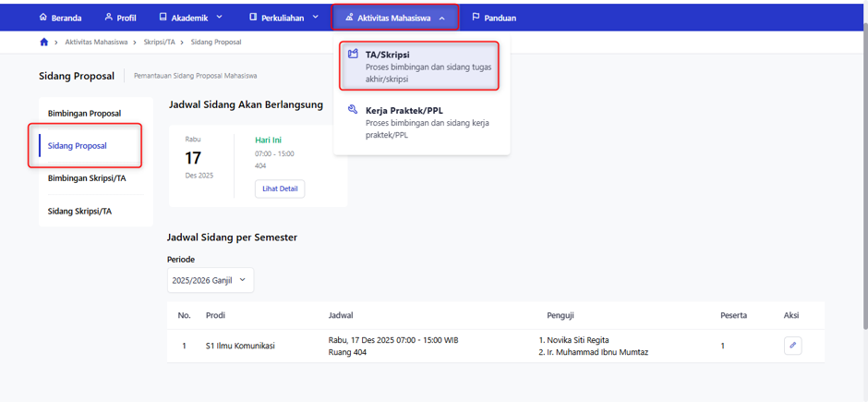Expand the Perkuliahan menu chevron

[x=316, y=18]
